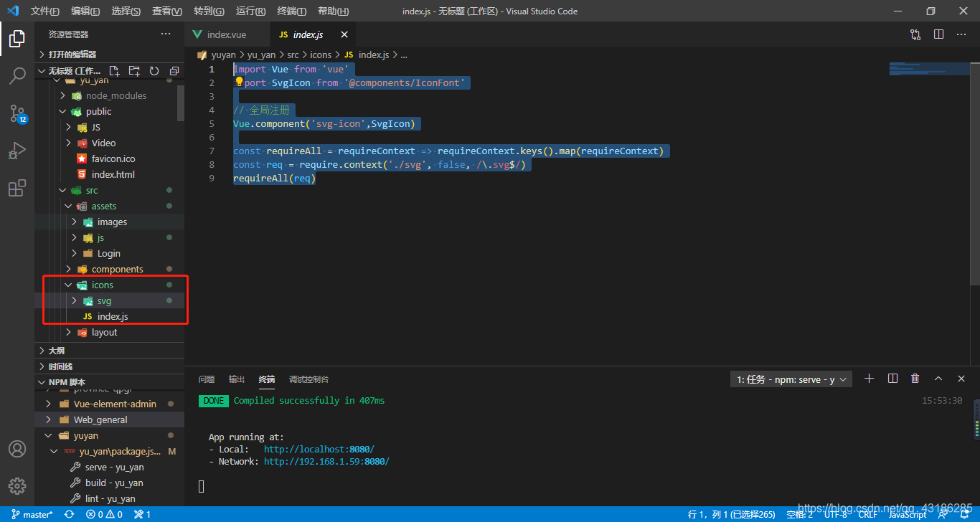Maximize the terminal panel with up chevron
Viewport: 980px width, 522px height.
(938, 379)
